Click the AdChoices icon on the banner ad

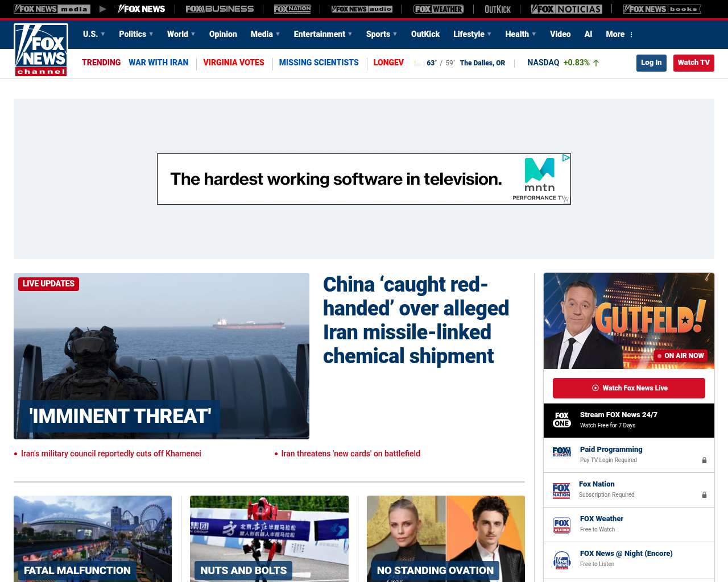coord(566,158)
